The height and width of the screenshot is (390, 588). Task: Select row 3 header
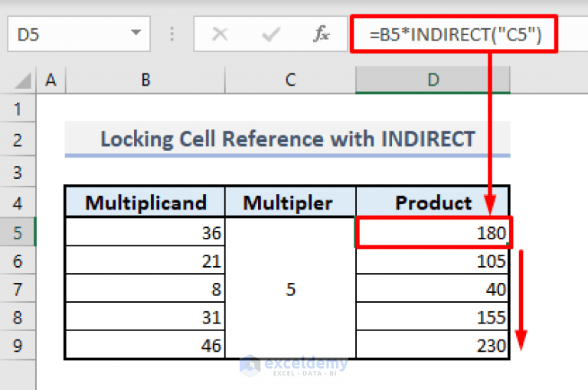(x=18, y=172)
